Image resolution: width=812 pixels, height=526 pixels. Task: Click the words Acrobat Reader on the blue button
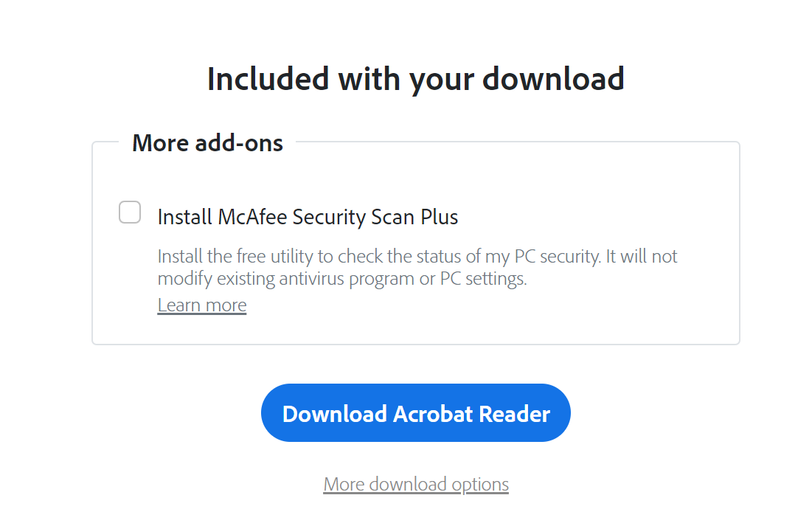point(472,414)
